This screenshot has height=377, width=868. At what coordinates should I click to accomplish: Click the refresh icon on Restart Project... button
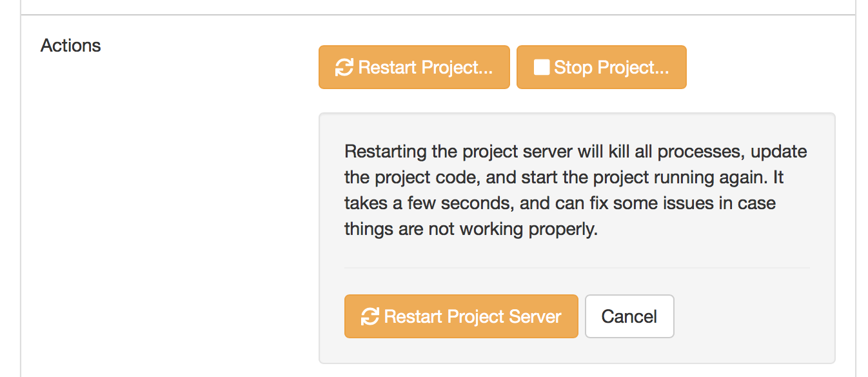[344, 67]
